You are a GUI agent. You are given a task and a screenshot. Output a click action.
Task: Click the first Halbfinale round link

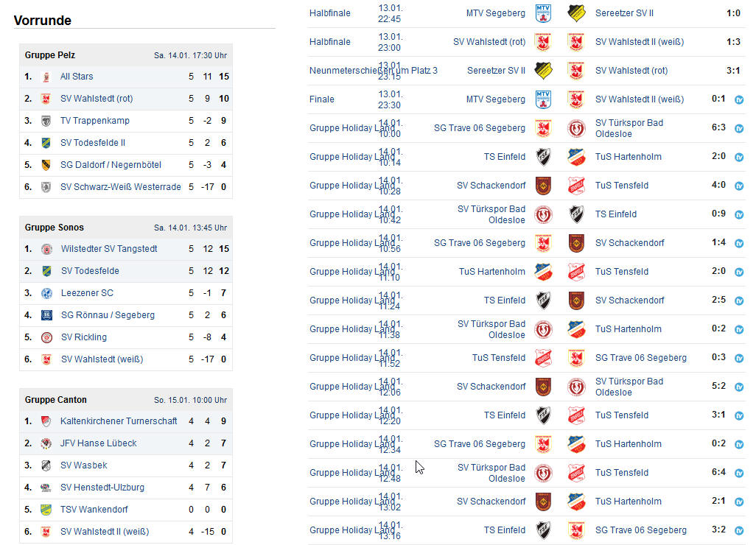point(330,13)
